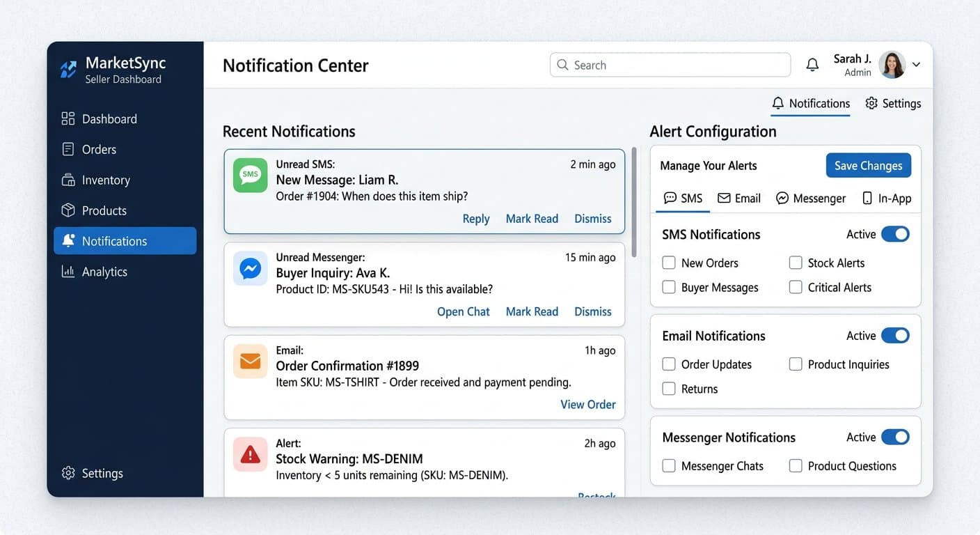Image resolution: width=980 pixels, height=535 pixels.
Task: Enable the Stock Alerts checkbox
Action: click(796, 263)
